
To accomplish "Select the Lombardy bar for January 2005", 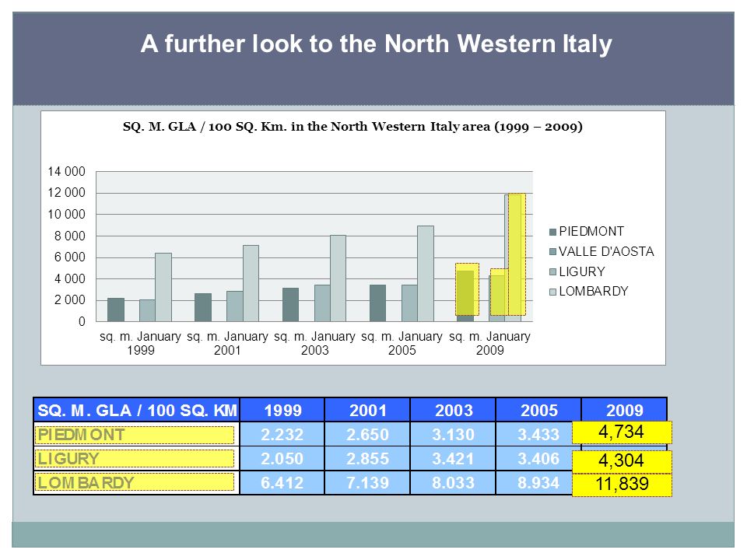I will (x=426, y=273).
